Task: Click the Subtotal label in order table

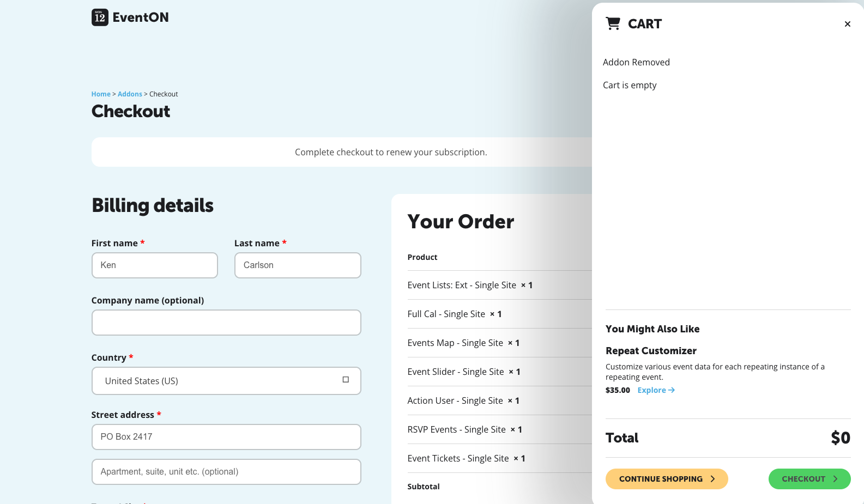Action: click(424, 487)
